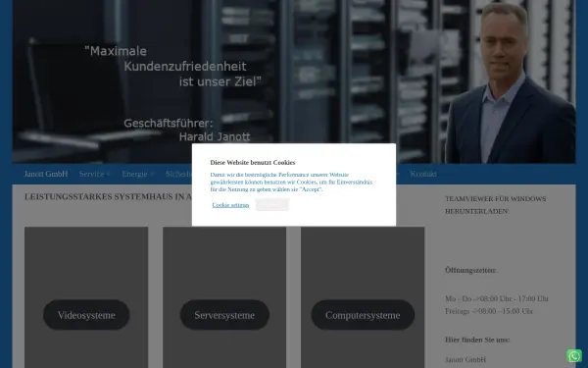
Task: Click the 'Freitags' opening hours line
Action: pos(489,311)
